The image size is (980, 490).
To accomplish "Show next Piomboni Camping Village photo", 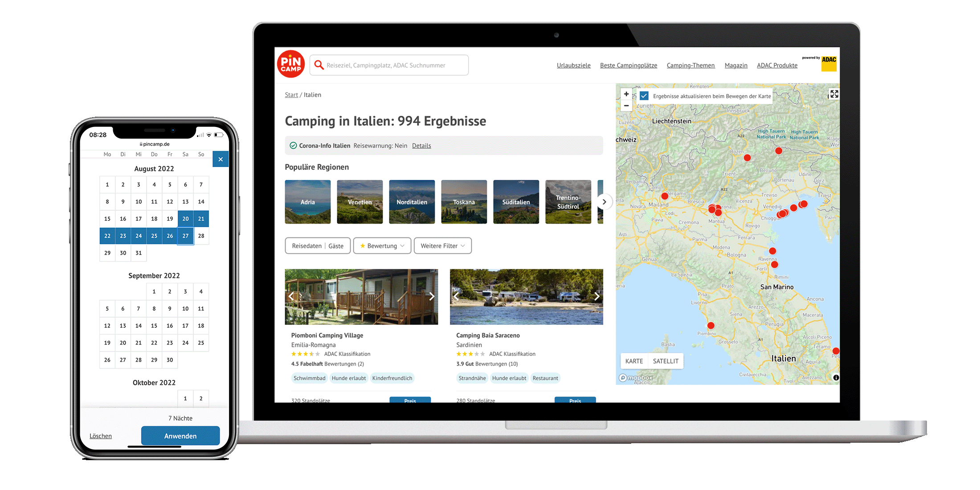I will coord(431,296).
